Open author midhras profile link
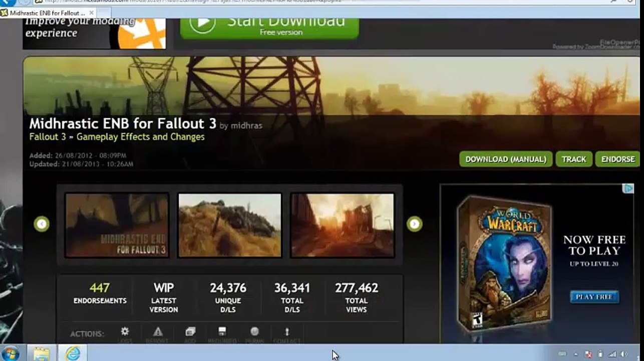 click(246, 125)
